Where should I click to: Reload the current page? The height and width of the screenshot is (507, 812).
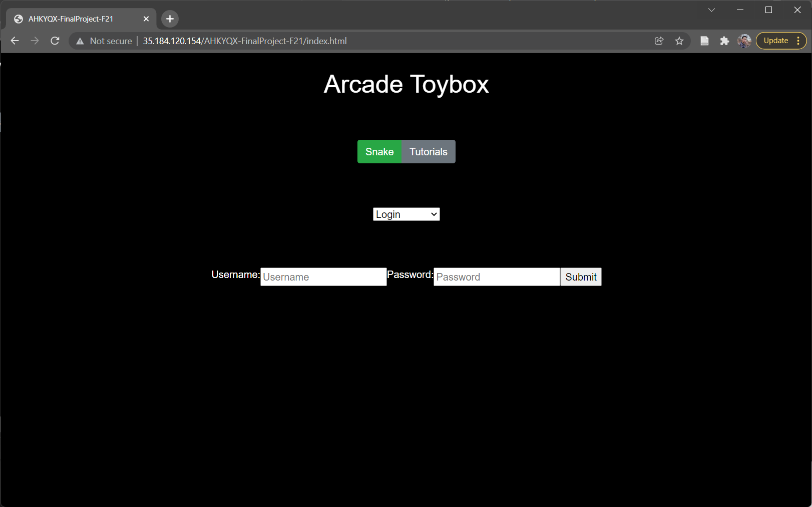tap(55, 41)
